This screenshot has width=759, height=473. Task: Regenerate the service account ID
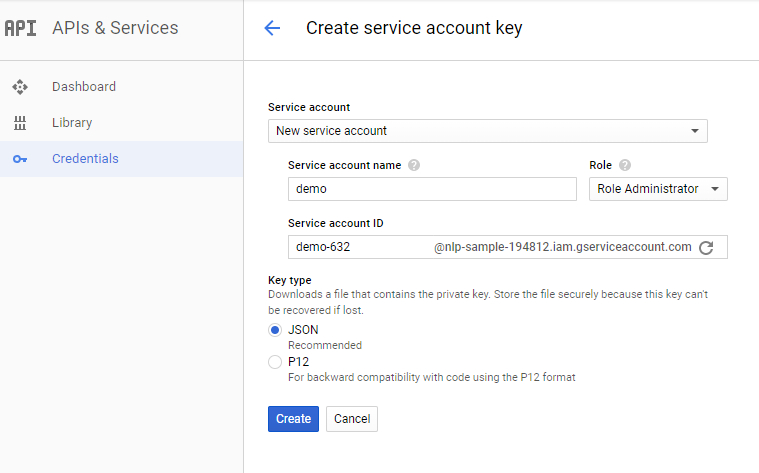[x=706, y=247]
